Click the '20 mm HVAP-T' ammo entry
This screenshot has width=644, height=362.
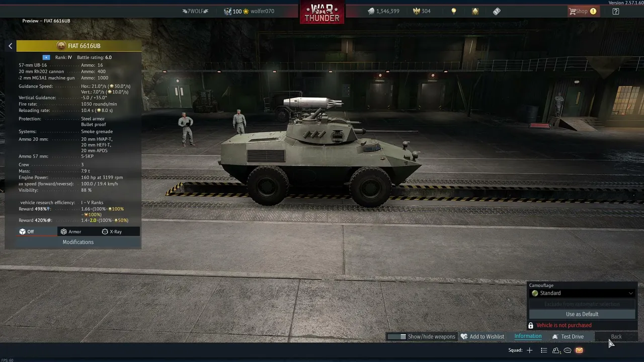97,139
